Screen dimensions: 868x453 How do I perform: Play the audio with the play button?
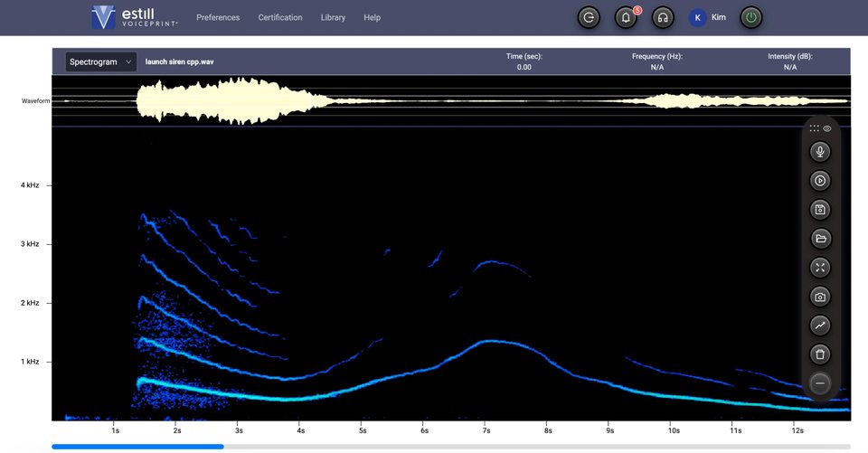820,181
